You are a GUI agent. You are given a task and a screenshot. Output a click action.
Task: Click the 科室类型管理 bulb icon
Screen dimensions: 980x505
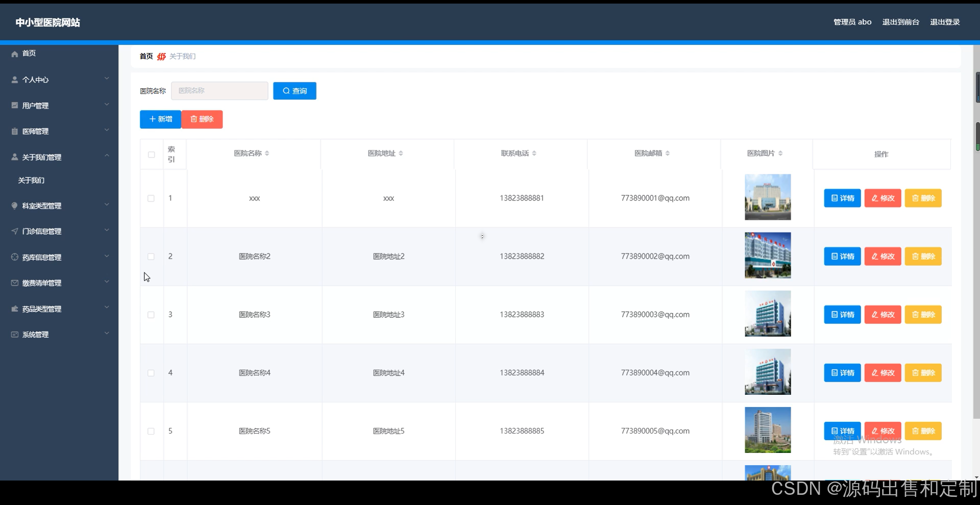(15, 206)
